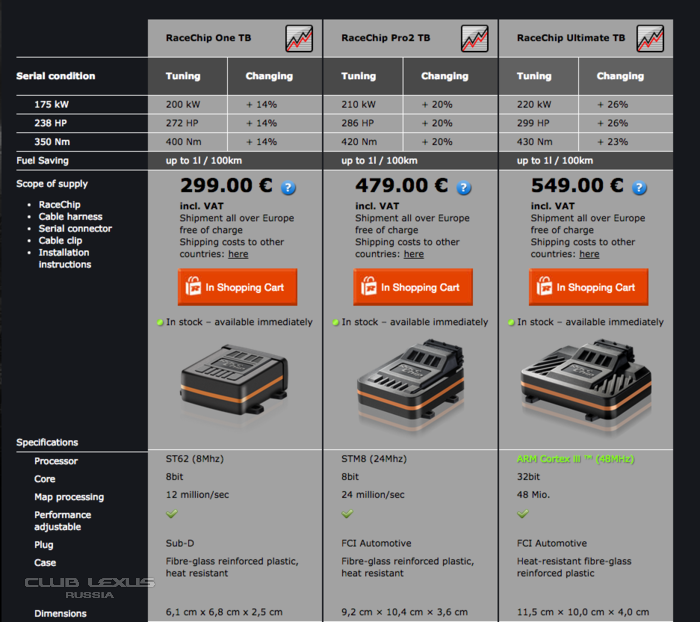Open performance chart icon for RaceChip Pro2 TB
This screenshot has width=700, height=622.
[474, 39]
